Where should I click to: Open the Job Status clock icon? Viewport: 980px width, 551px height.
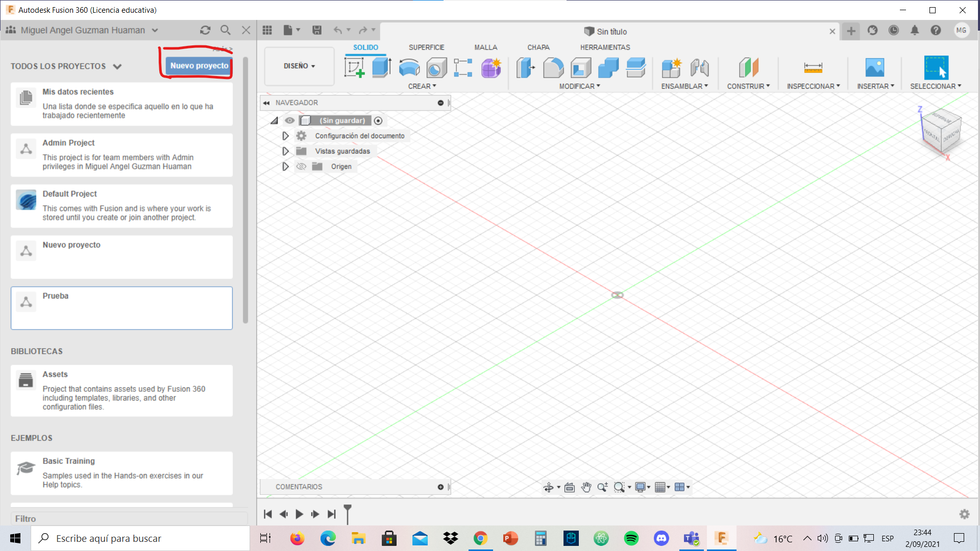[894, 31]
